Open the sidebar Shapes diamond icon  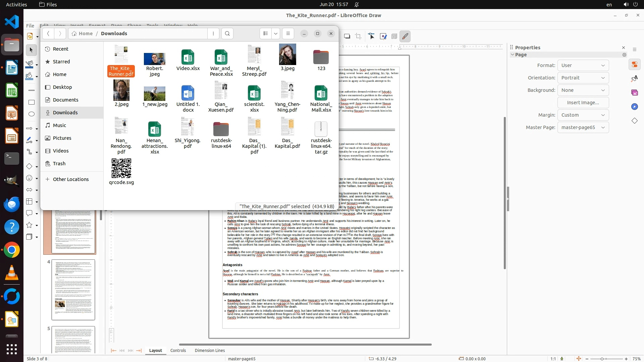coord(634,121)
